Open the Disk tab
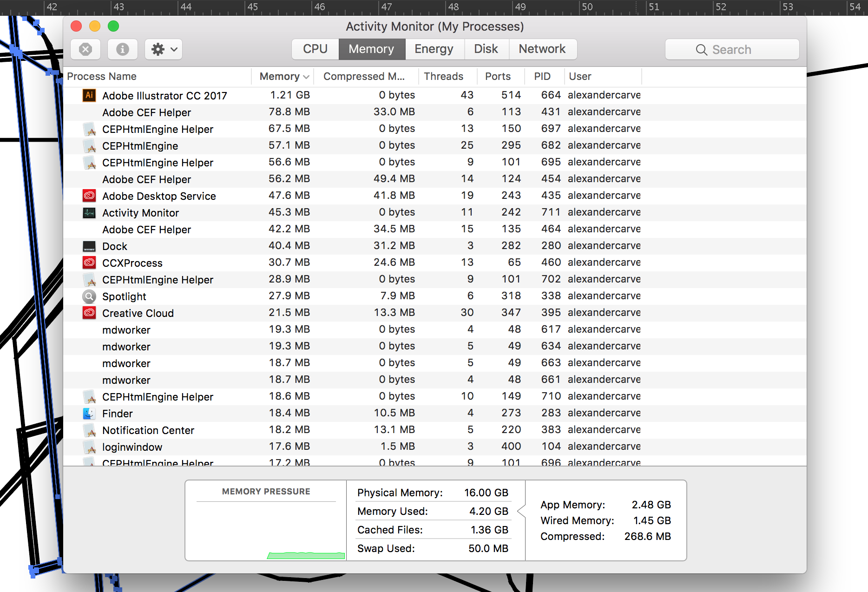The width and height of the screenshot is (868, 592). (x=486, y=49)
